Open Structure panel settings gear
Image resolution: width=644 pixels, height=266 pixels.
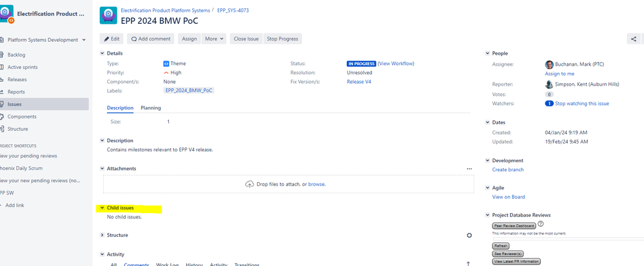(x=469, y=235)
